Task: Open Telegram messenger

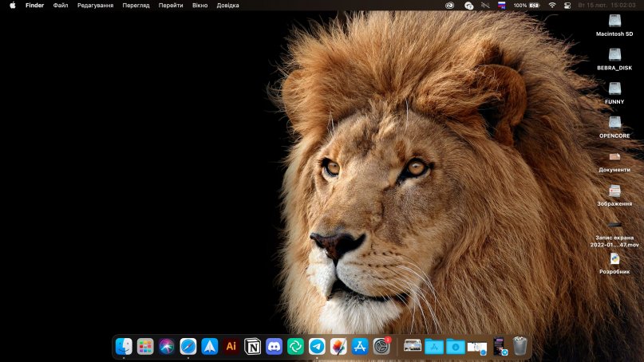Action: pos(317,346)
